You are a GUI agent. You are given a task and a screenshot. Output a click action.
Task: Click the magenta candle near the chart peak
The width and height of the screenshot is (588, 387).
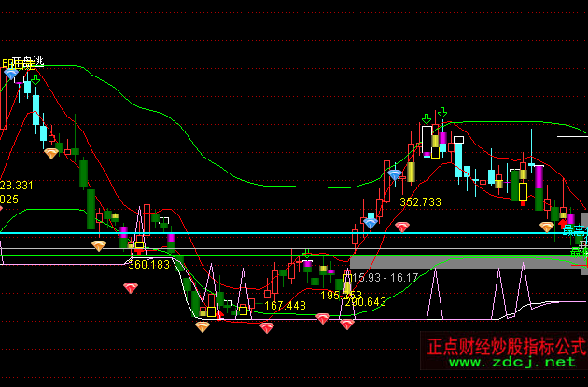click(442, 141)
